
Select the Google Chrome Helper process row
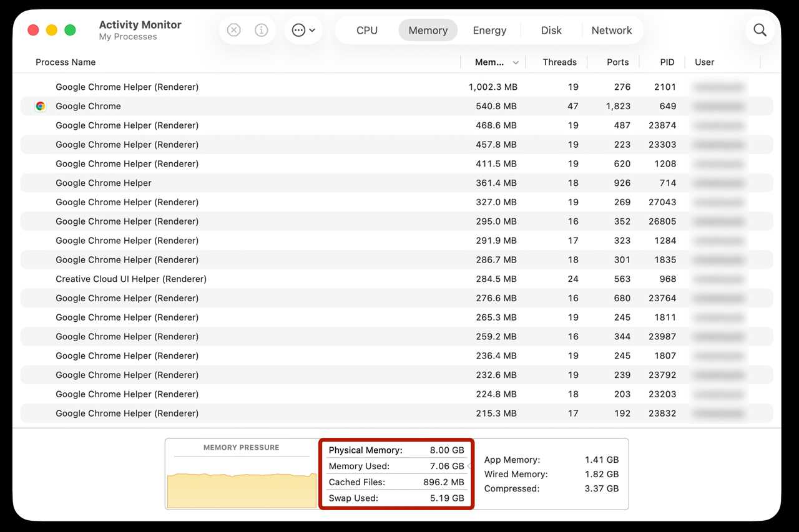(104, 183)
